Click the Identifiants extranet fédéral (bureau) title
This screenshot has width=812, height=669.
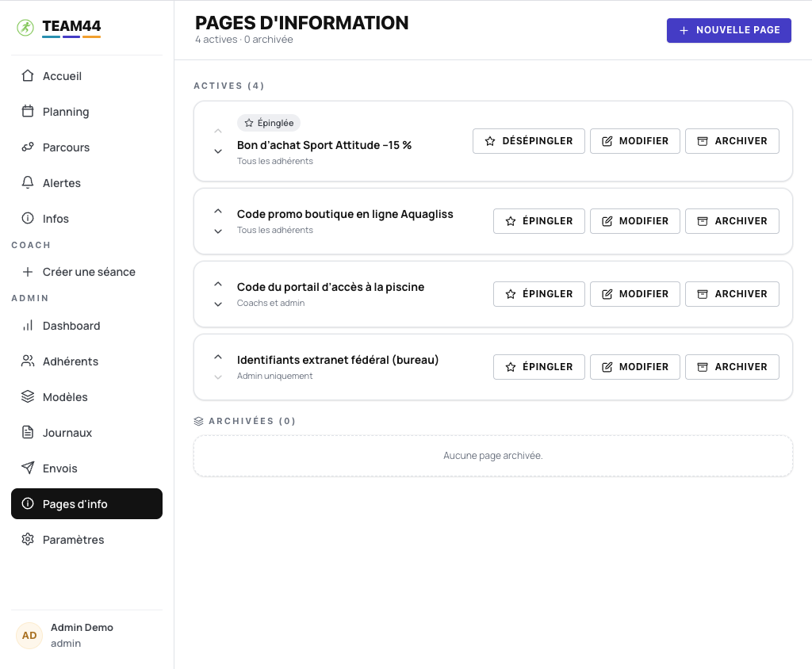tap(338, 361)
